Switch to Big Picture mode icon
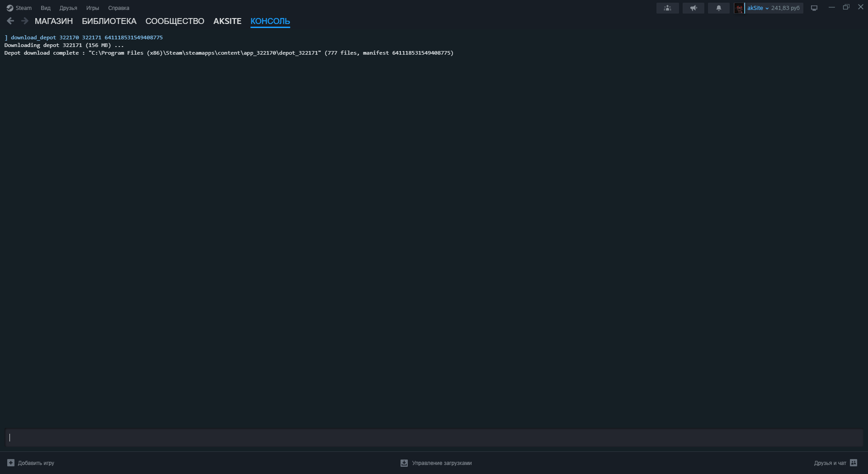The height and width of the screenshot is (474, 868). click(x=814, y=8)
